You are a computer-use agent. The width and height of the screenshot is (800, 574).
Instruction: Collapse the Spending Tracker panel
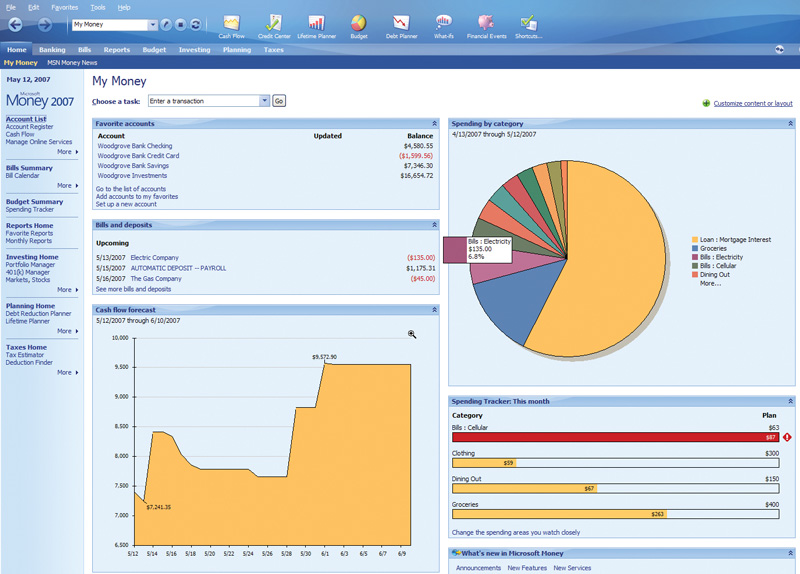pos(790,401)
